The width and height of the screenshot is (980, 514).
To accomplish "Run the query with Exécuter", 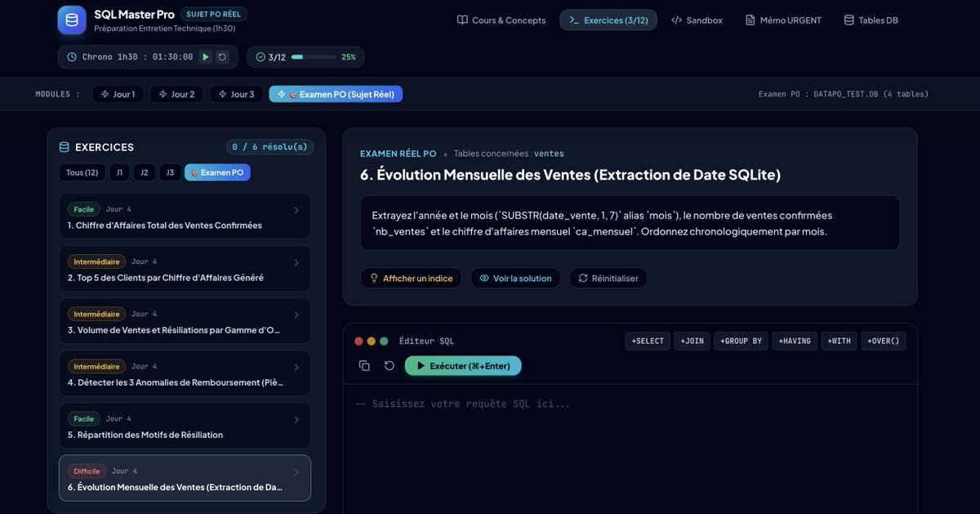I will click(463, 366).
